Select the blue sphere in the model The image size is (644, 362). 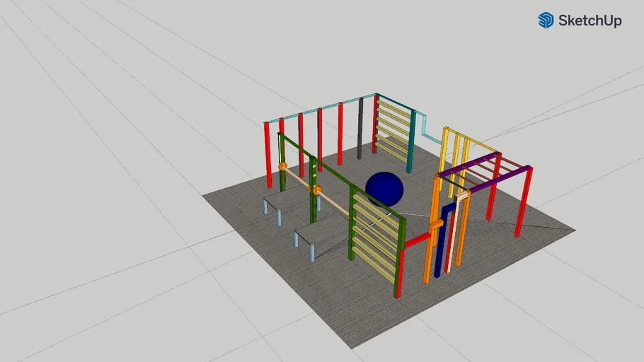(x=384, y=189)
